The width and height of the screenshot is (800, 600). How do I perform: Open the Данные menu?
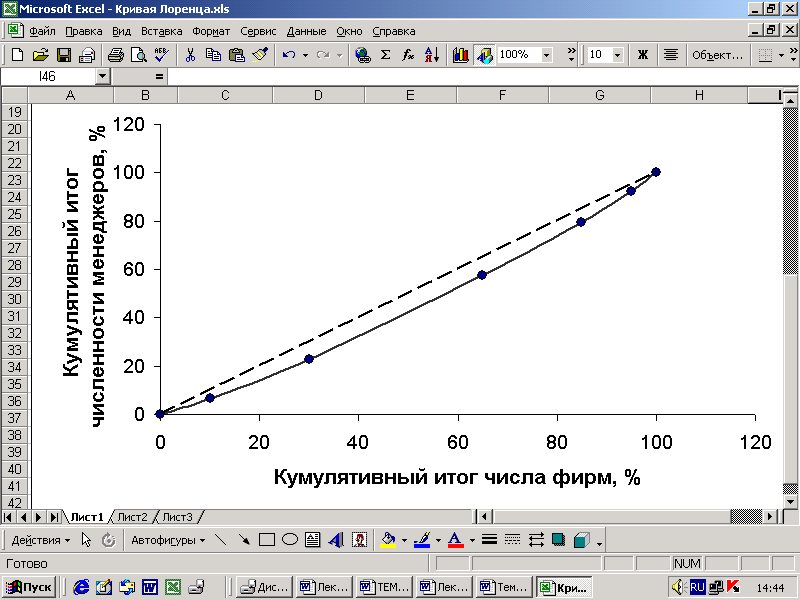click(306, 31)
